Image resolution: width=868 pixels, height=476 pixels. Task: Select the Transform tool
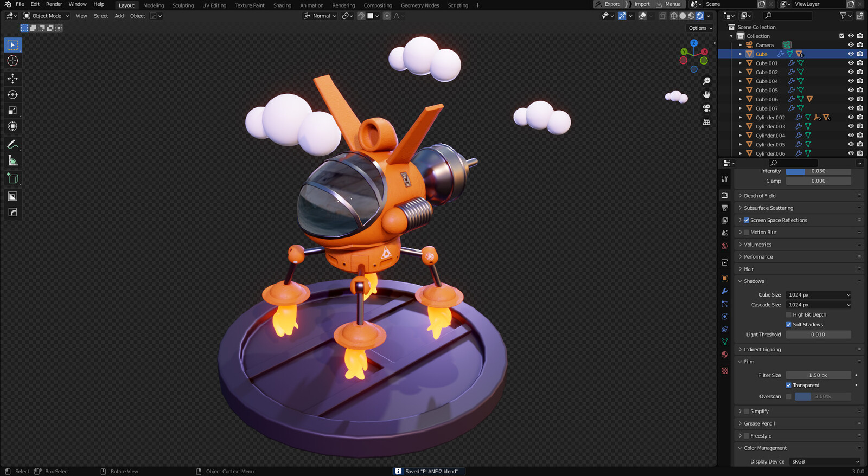(13, 126)
